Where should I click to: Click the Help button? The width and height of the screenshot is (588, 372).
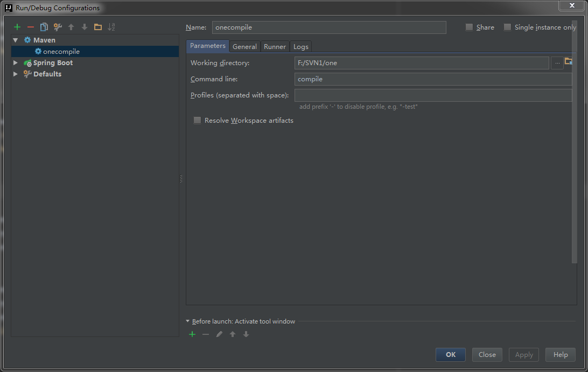click(561, 355)
